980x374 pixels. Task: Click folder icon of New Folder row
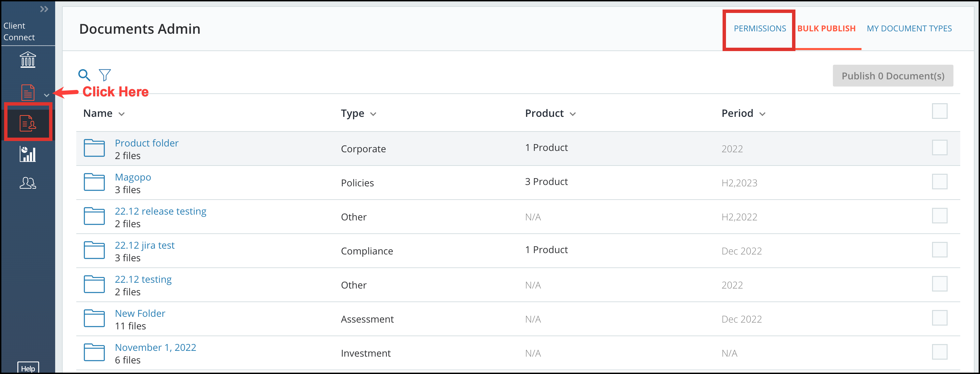[94, 318]
